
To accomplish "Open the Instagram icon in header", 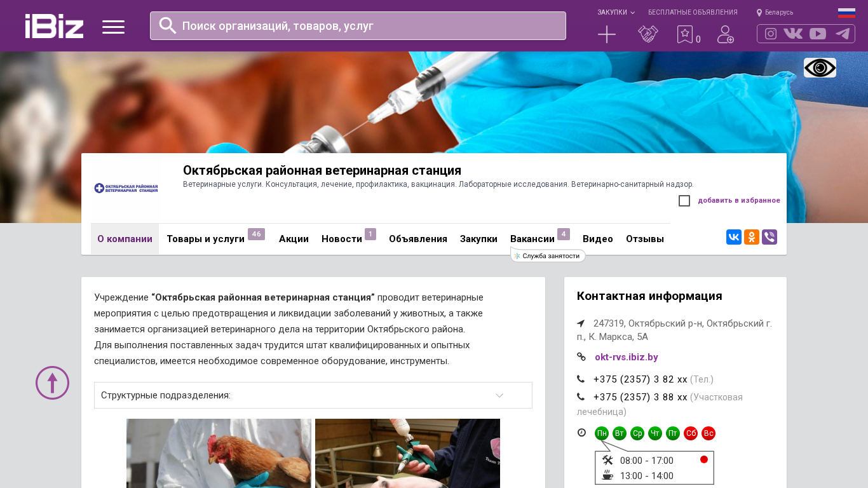I will (771, 34).
